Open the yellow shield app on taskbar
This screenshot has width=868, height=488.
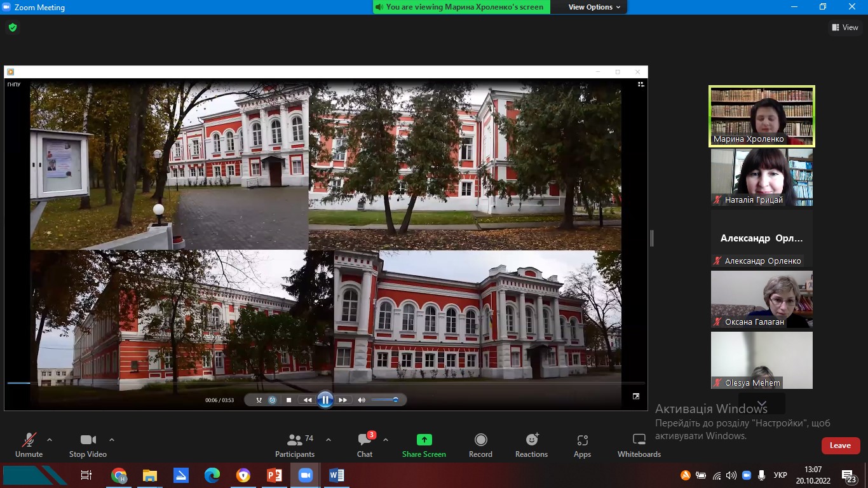point(243,475)
